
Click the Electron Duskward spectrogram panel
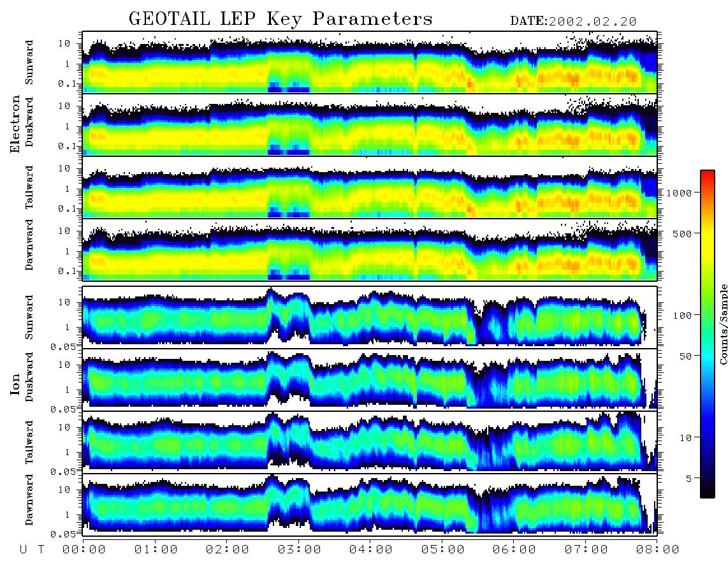click(370, 124)
